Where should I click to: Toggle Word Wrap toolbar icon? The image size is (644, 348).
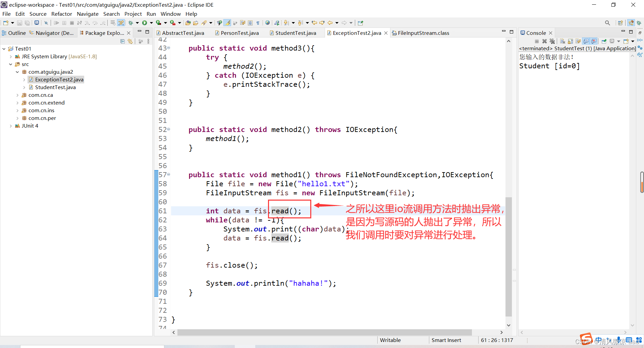pyautogui.click(x=243, y=23)
